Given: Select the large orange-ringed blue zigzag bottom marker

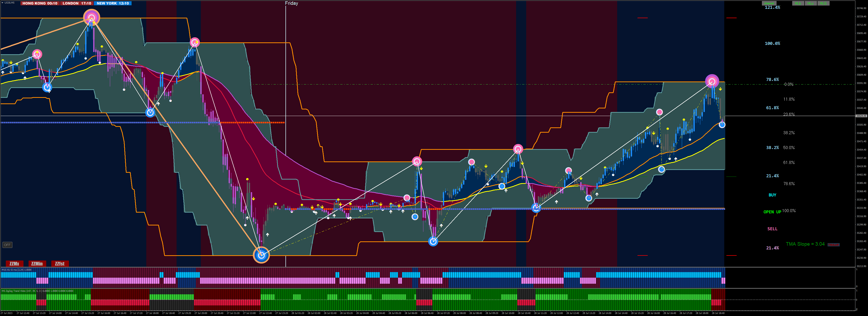Looking at the screenshot, I should [261, 255].
